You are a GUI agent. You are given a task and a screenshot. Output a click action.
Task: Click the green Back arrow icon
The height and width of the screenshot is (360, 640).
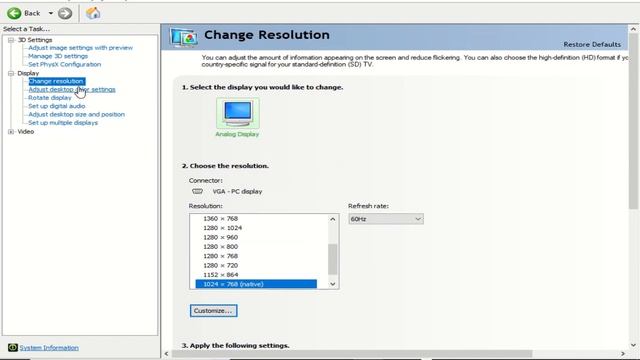click(x=14, y=13)
